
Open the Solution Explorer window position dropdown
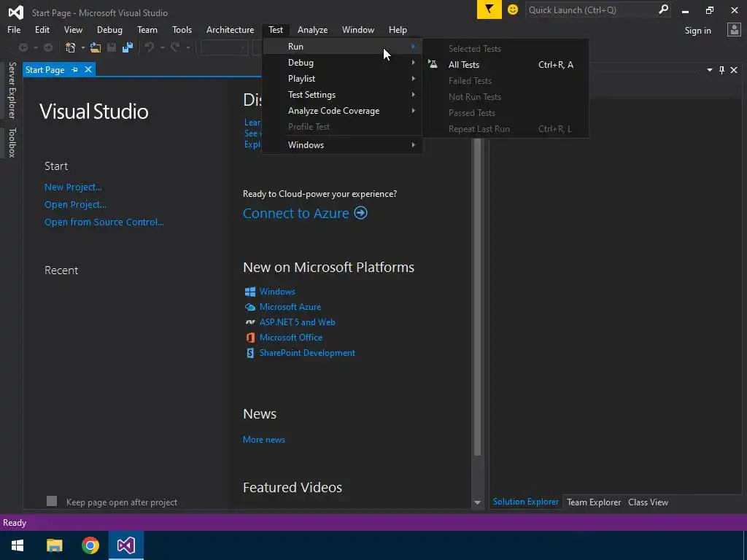pos(709,70)
